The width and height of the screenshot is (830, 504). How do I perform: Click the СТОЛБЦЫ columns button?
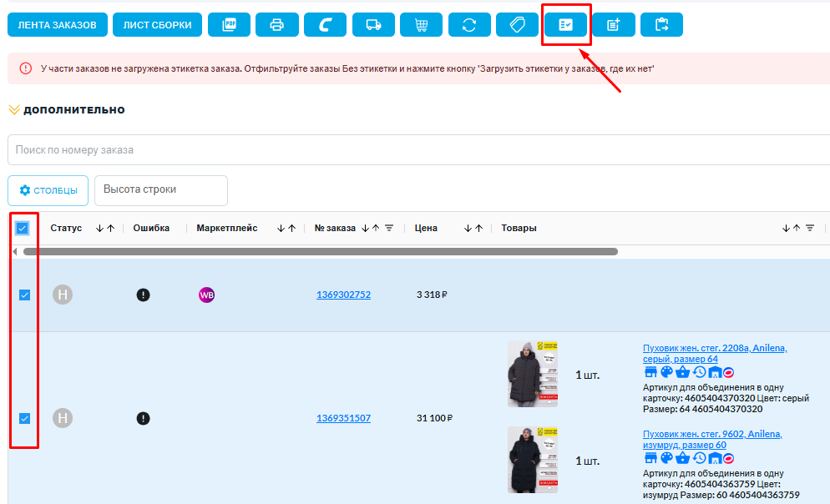coord(48,190)
